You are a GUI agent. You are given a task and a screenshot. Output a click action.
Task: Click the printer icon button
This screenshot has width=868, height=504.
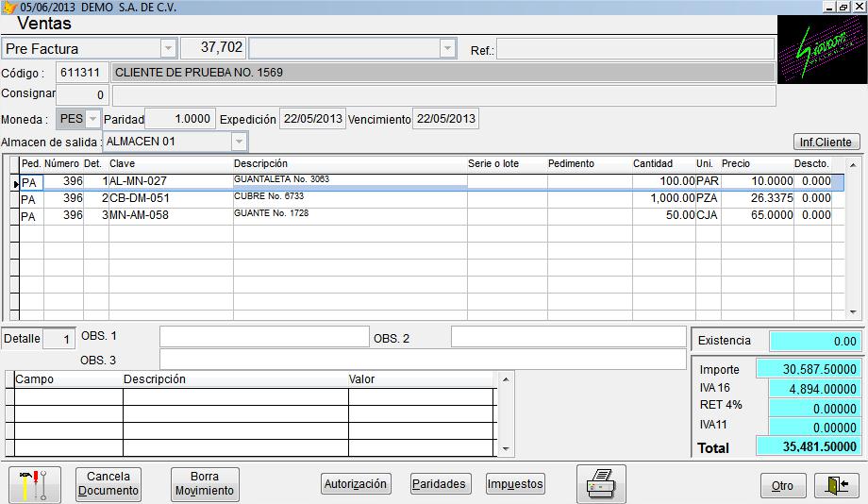(x=601, y=484)
